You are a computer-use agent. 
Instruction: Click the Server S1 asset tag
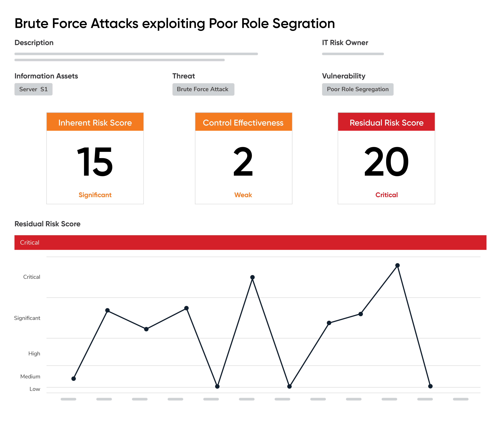click(33, 89)
